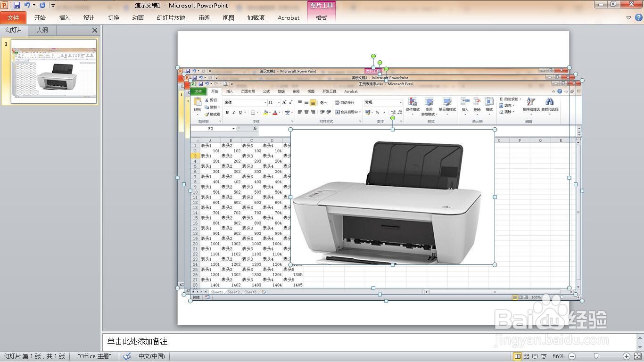Image resolution: width=644 pixels, height=362 pixels.
Task: Click the red font color A in the Excel screenshot
Action: point(275,112)
